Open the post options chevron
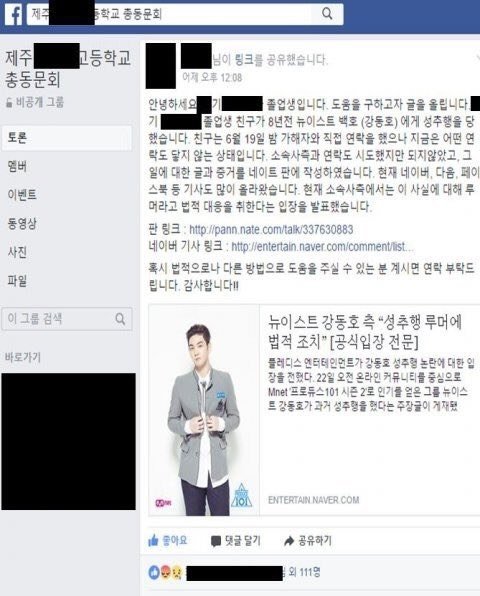Viewport: 480px width, 596px height. (478, 58)
